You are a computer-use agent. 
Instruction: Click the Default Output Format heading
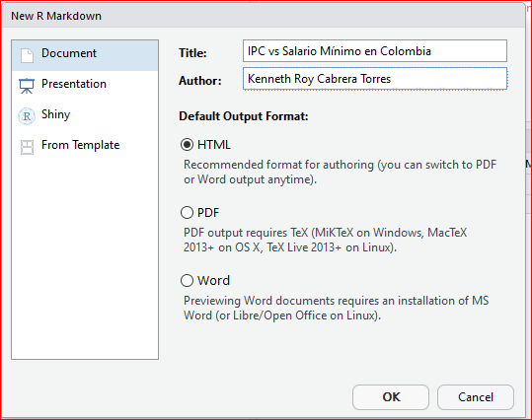click(244, 116)
